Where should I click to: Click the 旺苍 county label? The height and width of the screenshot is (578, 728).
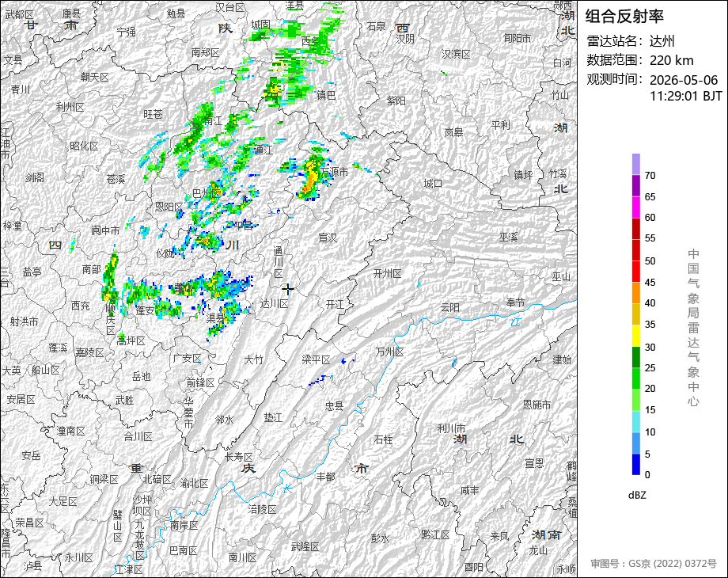pos(154,114)
